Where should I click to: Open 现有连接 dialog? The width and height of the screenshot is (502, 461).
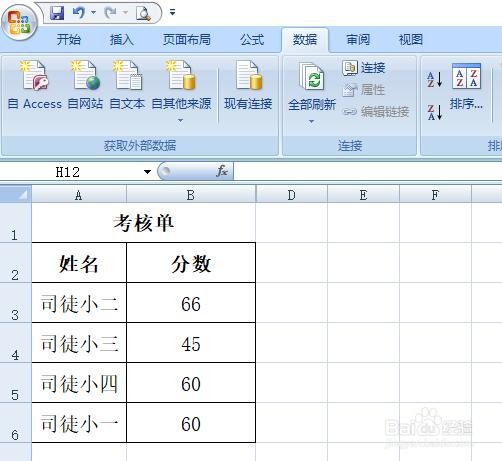[248, 85]
